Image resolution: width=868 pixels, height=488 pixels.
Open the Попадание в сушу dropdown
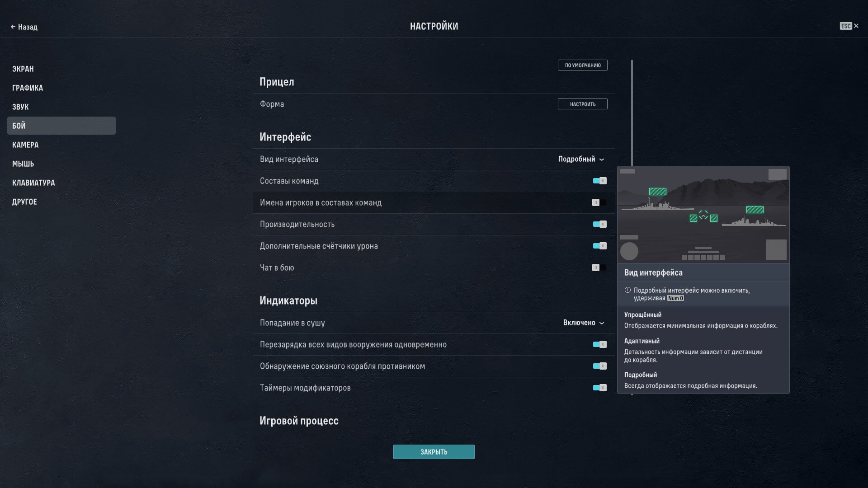(579, 323)
